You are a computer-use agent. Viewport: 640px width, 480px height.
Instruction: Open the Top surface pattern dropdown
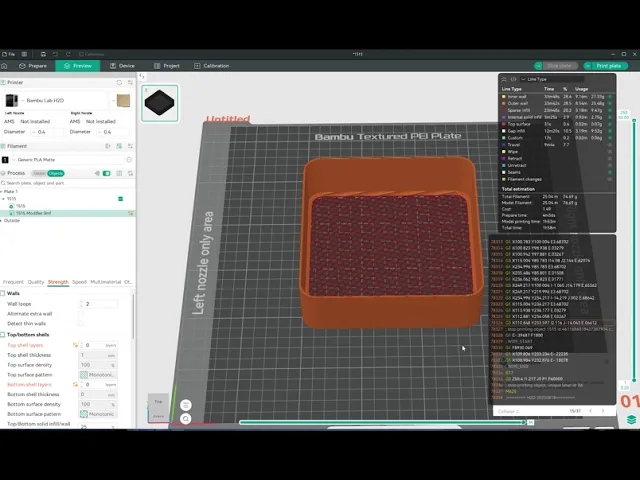(98, 375)
